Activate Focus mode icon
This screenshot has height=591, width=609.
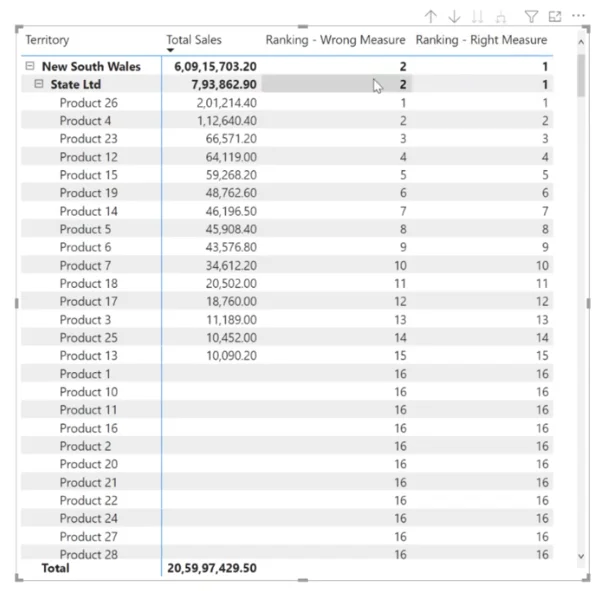click(555, 16)
